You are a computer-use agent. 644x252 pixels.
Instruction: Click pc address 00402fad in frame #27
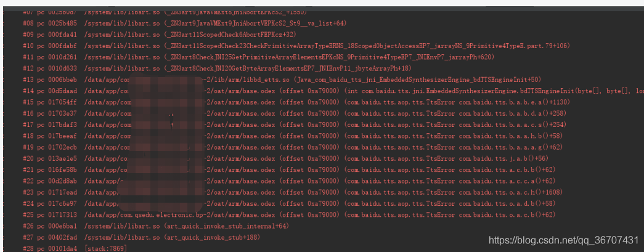(x=62, y=237)
